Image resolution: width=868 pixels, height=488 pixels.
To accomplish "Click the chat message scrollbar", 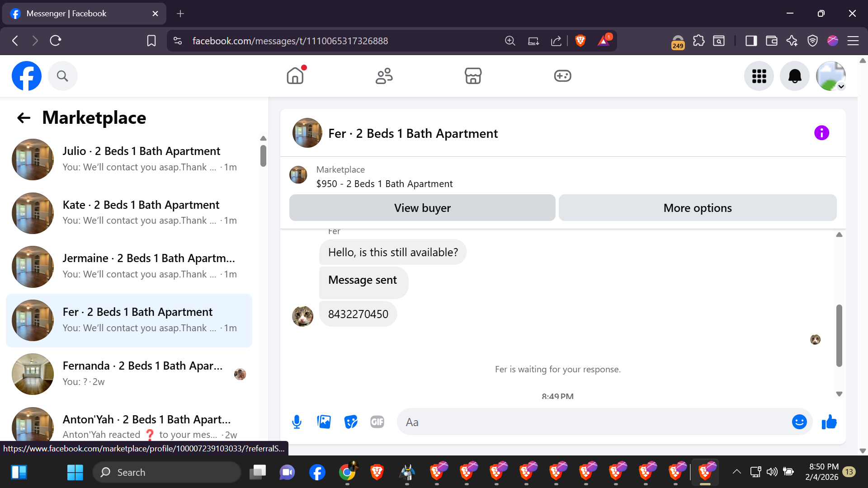I will tap(839, 335).
